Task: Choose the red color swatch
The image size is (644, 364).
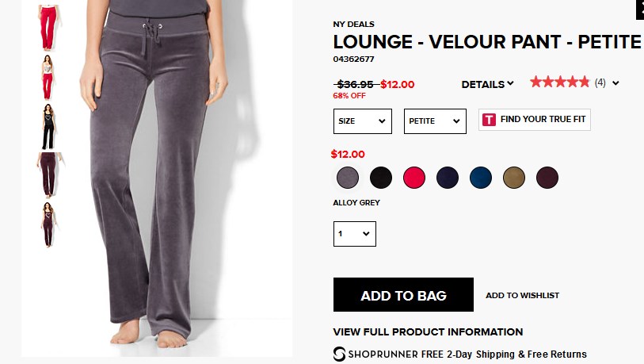Action: tap(414, 178)
